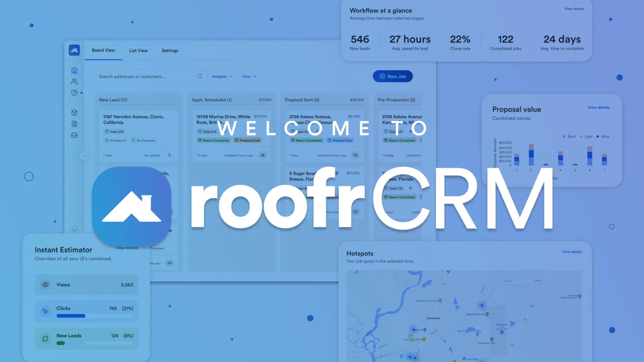Open the Settings tab
The image size is (644, 362).
point(170,51)
